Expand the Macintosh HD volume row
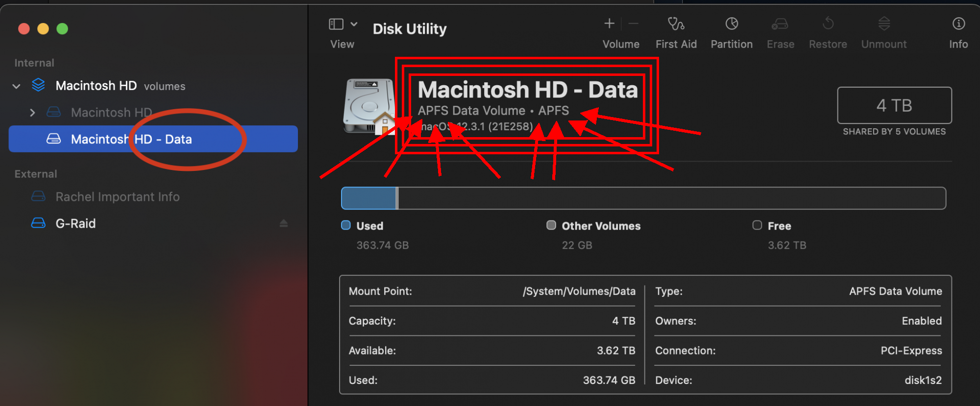The height and width of the screenshot is (406, 980). 32,113
